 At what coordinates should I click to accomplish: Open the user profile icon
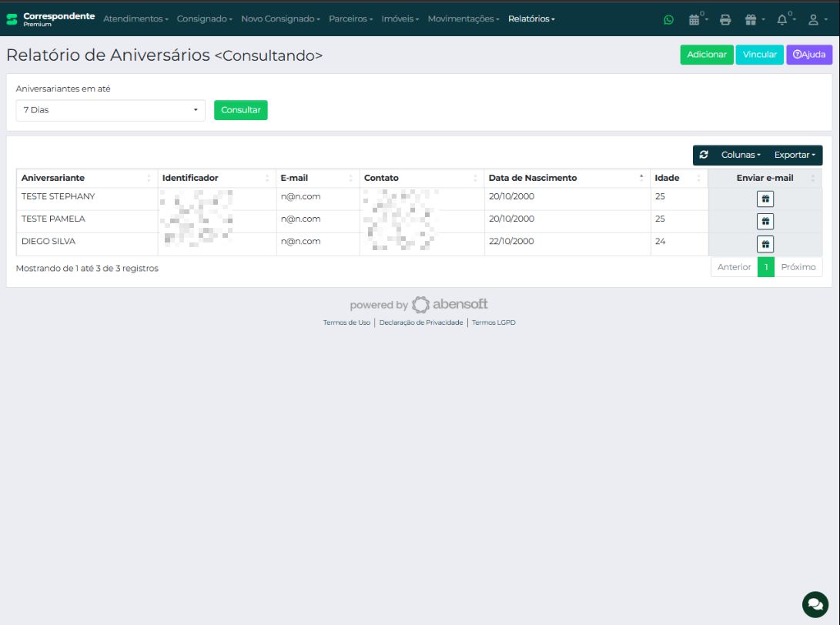[813, 19]
